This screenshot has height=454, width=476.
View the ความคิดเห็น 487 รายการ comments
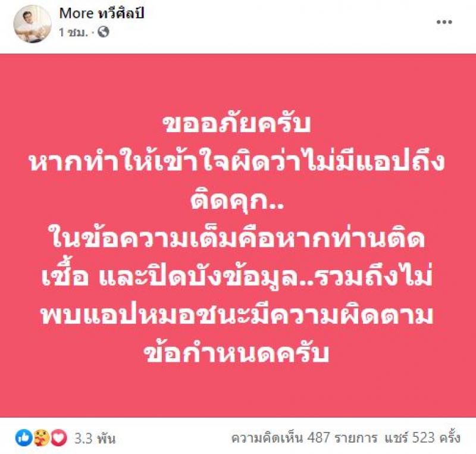click(x=304, y=438)
